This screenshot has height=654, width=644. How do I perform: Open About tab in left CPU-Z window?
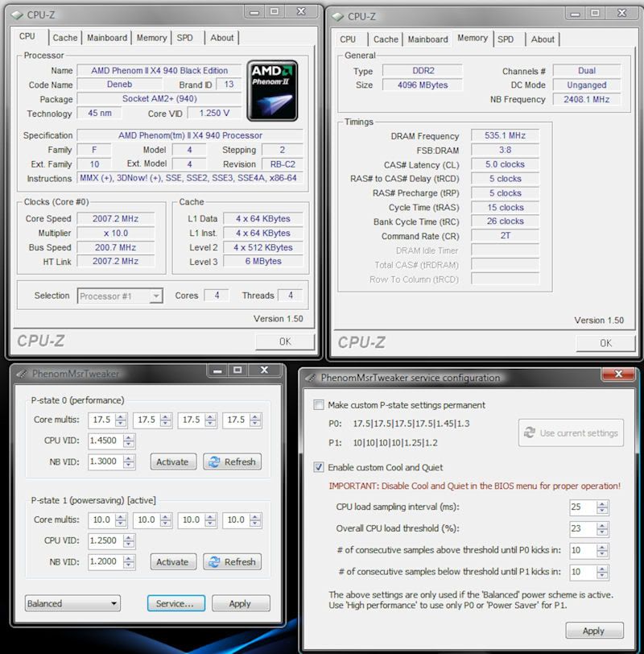tap(221, 38)
